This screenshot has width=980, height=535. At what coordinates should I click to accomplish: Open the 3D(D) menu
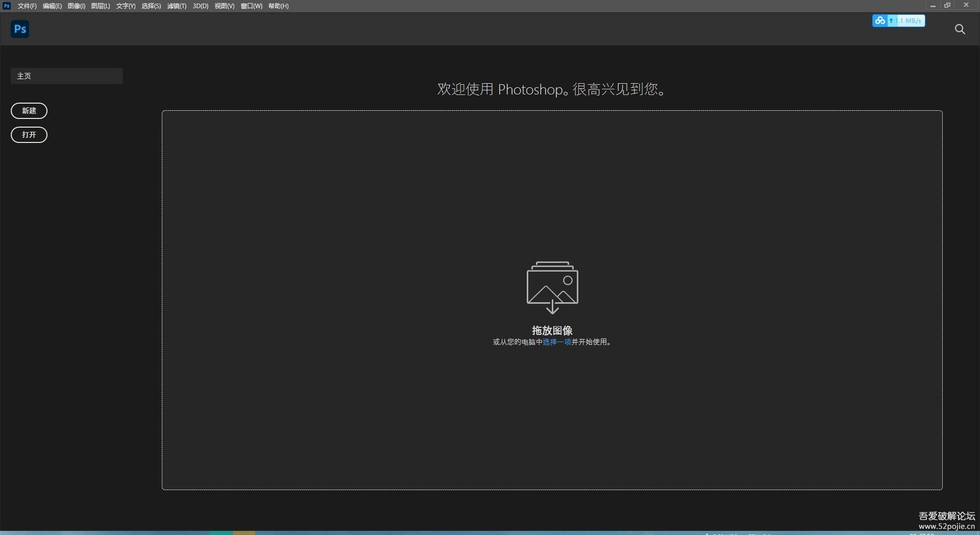tap(201, 6)
